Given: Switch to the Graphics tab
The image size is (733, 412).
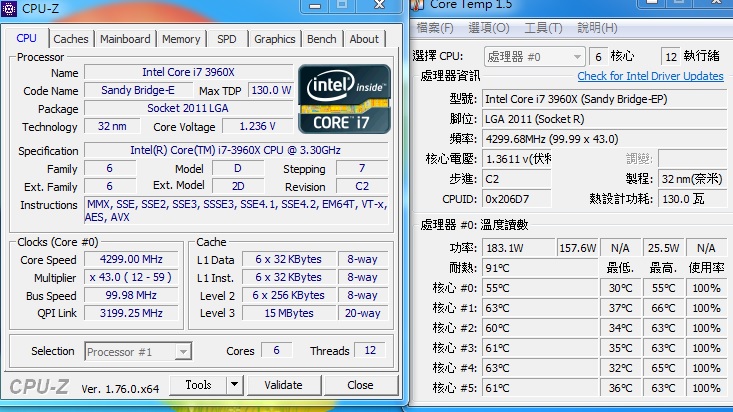Looking at the screenshot, I should click(274, 39).
